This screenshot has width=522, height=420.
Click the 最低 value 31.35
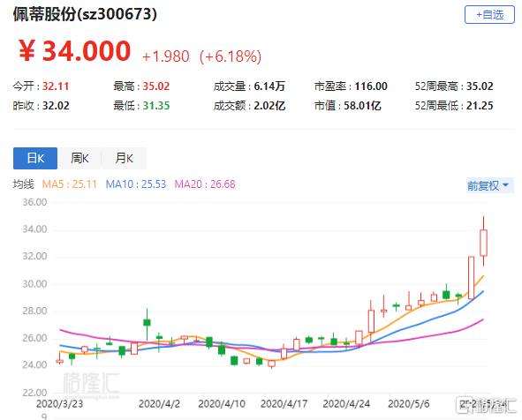(x=156, y=106)
